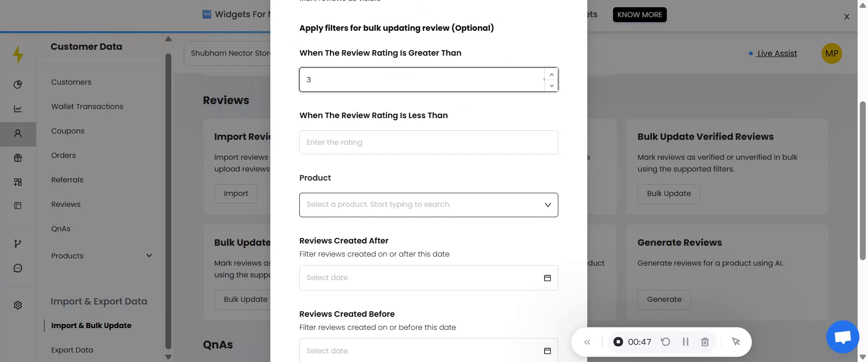Pause the screen recording
Image resolution: width=868 pixels, height=362 pixels.
(x=685, y=342)
